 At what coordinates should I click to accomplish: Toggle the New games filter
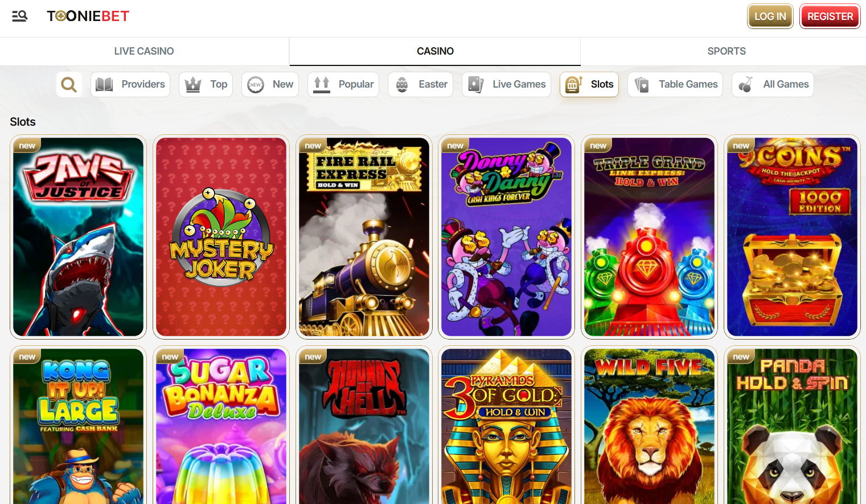[x=270, y=84]
